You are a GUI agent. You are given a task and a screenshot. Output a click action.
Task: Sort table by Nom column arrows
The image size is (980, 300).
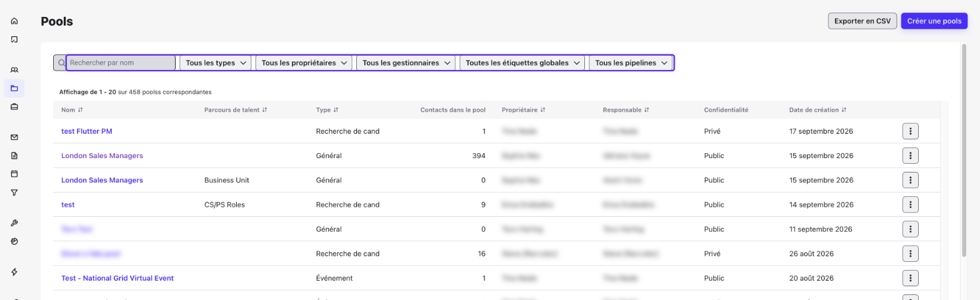tap(81, 110)
